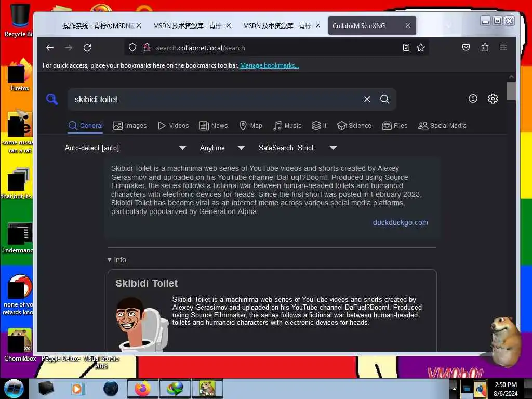The height and width of the screenshot is (399, 532).
Task: Open ChomikBox desktop icon
Action: tap(20, 344)
